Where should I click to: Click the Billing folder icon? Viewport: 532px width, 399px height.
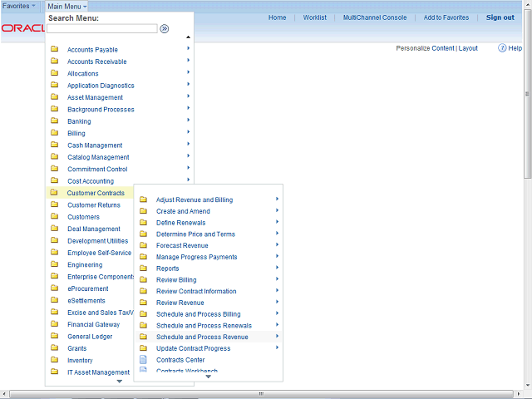pos(54,133)
